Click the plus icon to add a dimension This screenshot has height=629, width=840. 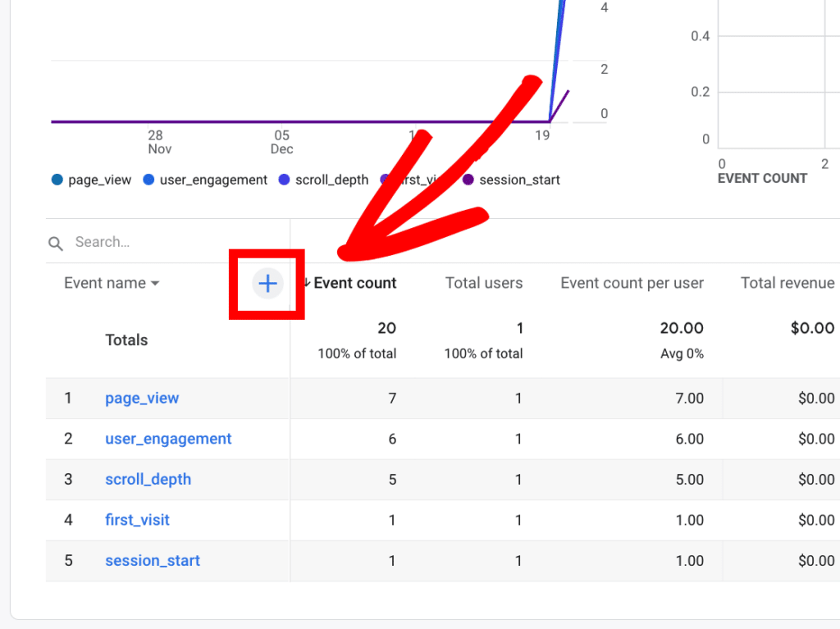[267, 284]
